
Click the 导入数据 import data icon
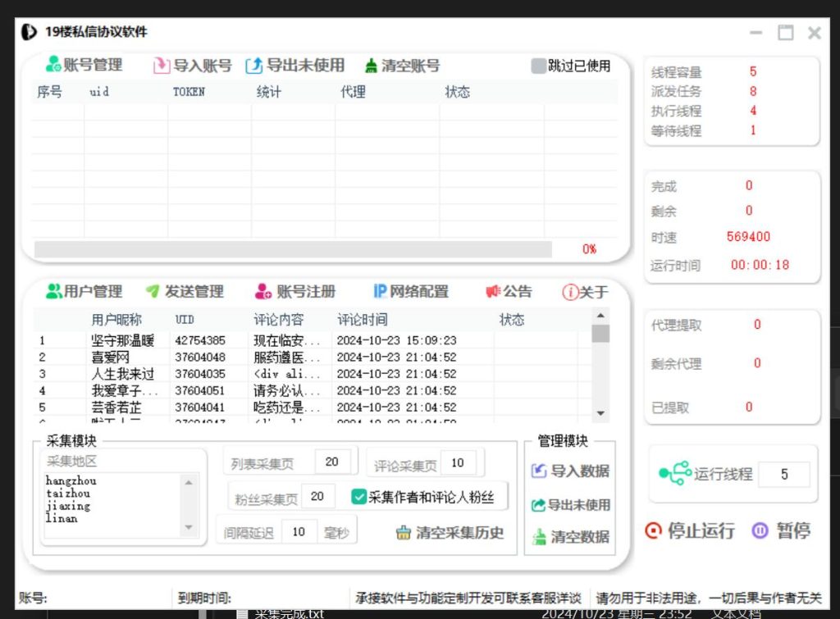coord(541,471)
